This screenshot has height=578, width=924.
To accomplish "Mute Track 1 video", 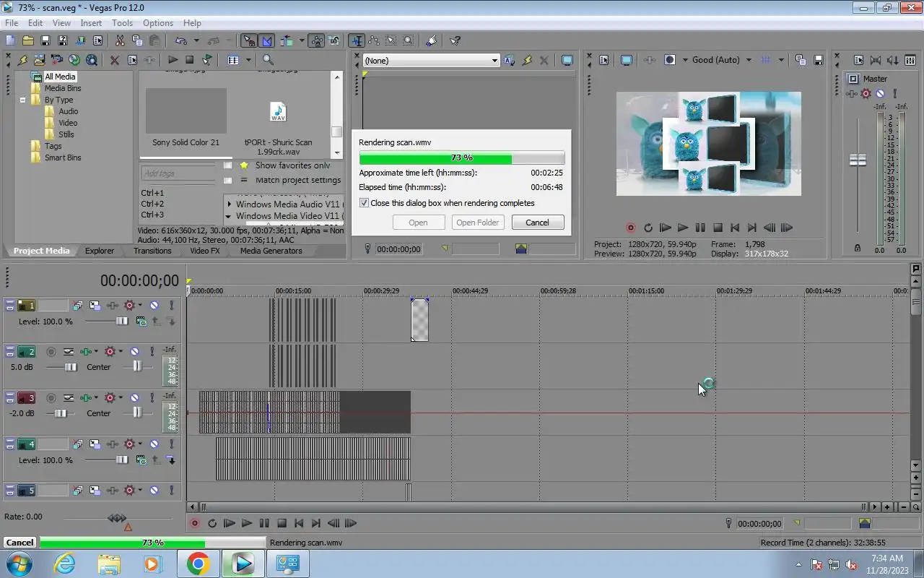I will click(154, 306).
